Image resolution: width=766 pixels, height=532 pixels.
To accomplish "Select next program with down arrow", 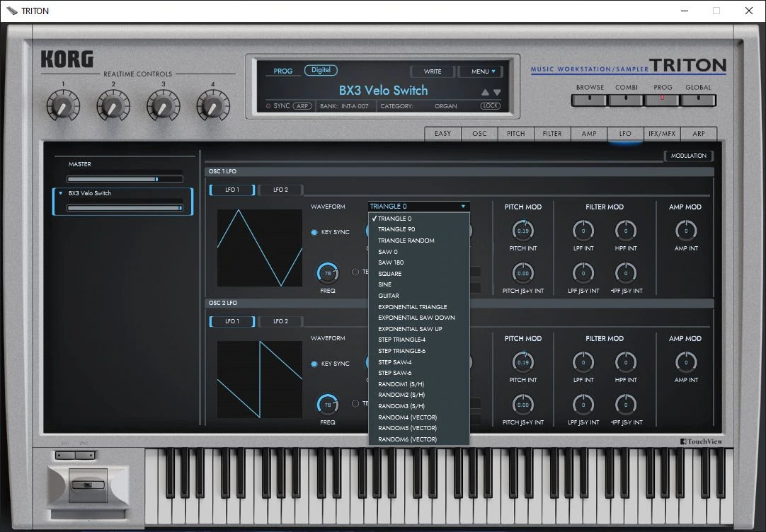I will coord(497,92).
